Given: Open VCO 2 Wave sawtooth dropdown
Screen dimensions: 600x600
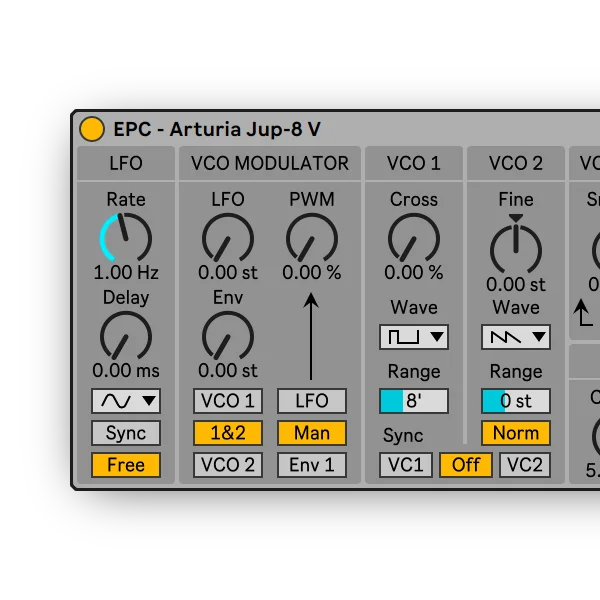Looking at the screenshot, I should point(516,337).
